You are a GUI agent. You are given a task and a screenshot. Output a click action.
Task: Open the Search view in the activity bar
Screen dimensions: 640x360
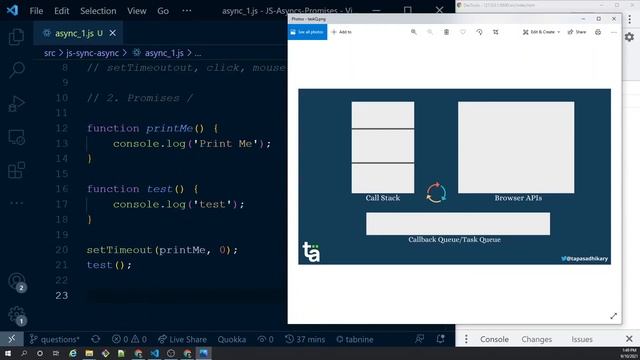16,69
